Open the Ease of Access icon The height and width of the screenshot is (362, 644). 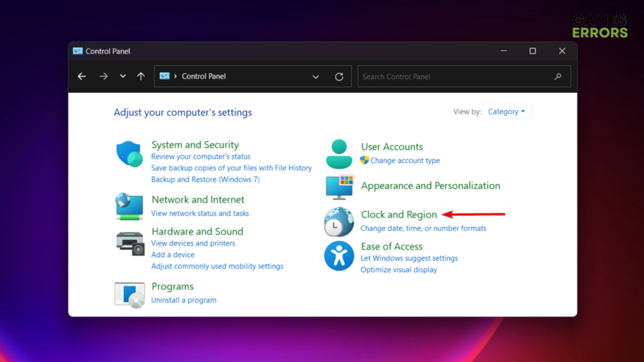click(x=339, y=255)
